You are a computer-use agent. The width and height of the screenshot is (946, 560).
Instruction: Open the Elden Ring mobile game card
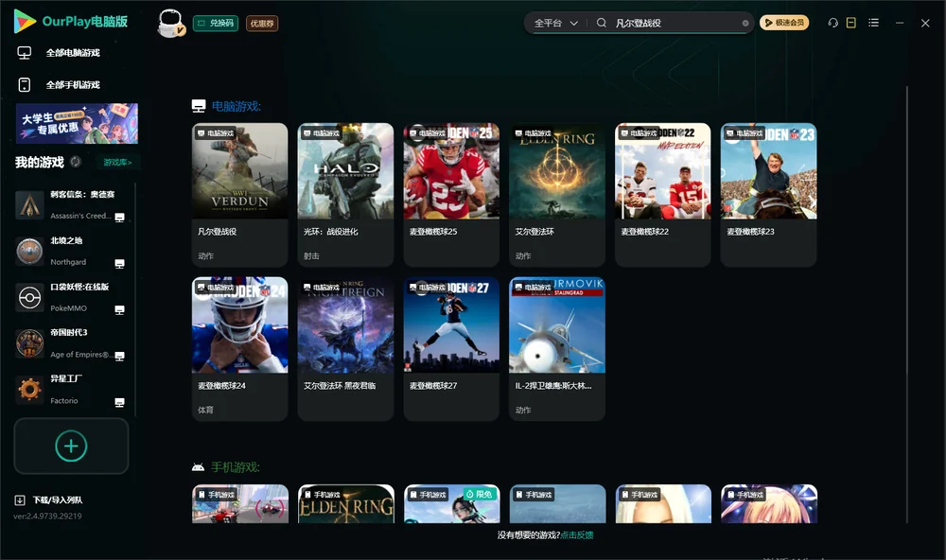(345, 504)
